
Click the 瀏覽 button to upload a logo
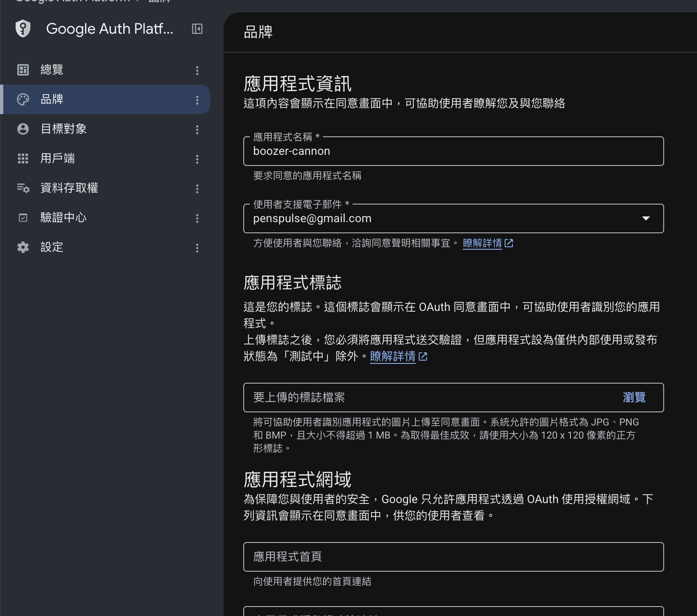pos(634,398)
